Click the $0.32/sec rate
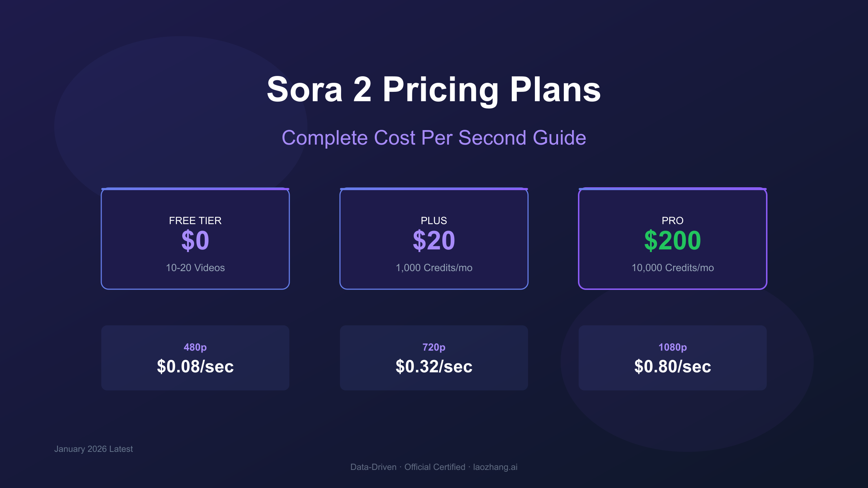The width and height of the screenshot is (868, 488). 434,367
